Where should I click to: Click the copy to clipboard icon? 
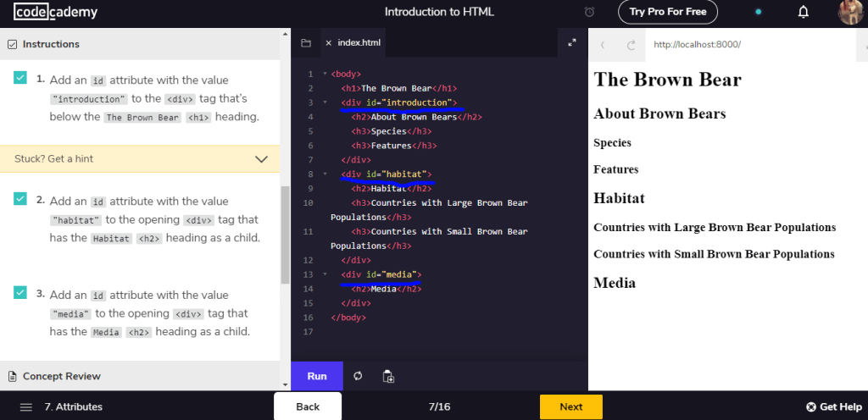(x=388, y=376)
